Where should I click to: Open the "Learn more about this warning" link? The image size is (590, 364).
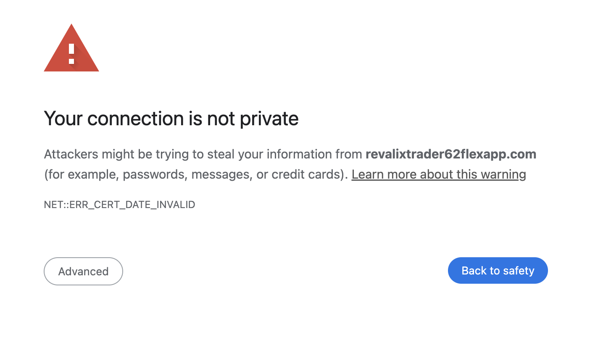(x=439, y=174)
